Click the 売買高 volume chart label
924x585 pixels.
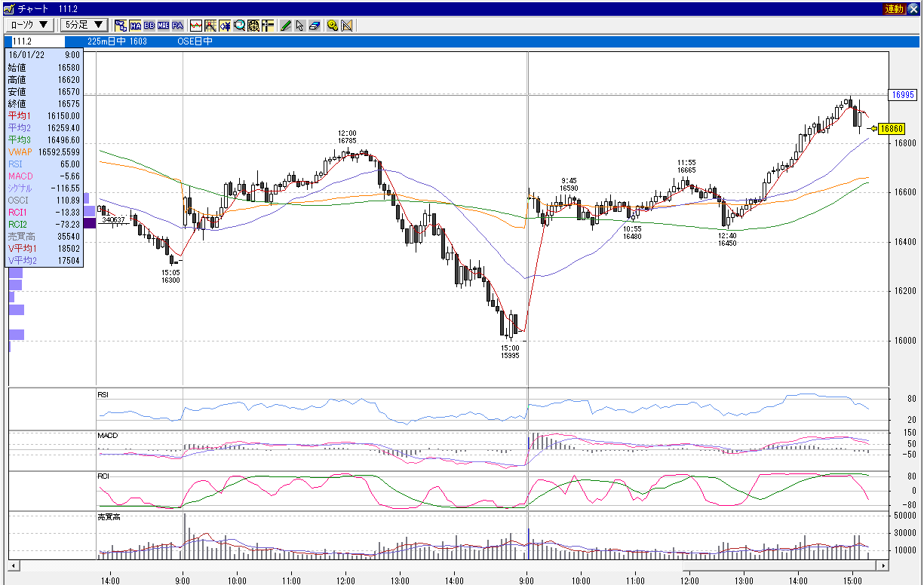coord(108,518)
